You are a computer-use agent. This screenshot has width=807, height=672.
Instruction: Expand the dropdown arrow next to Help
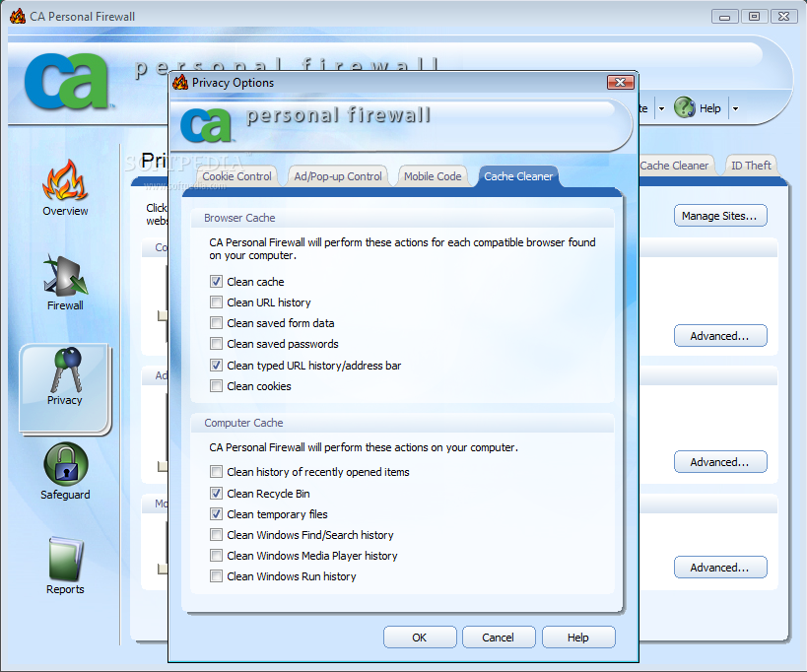(x=735, y=108)
